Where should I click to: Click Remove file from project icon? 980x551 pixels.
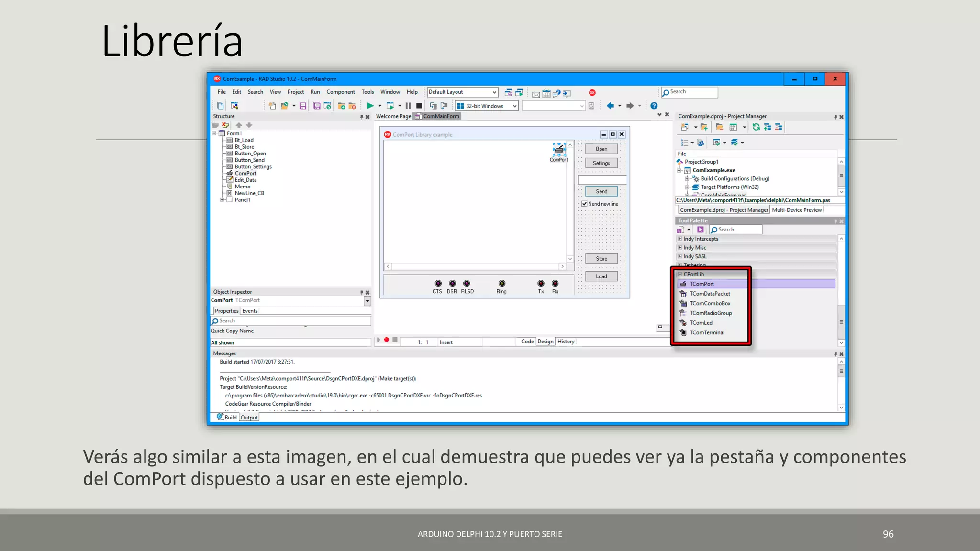(352, 106)
